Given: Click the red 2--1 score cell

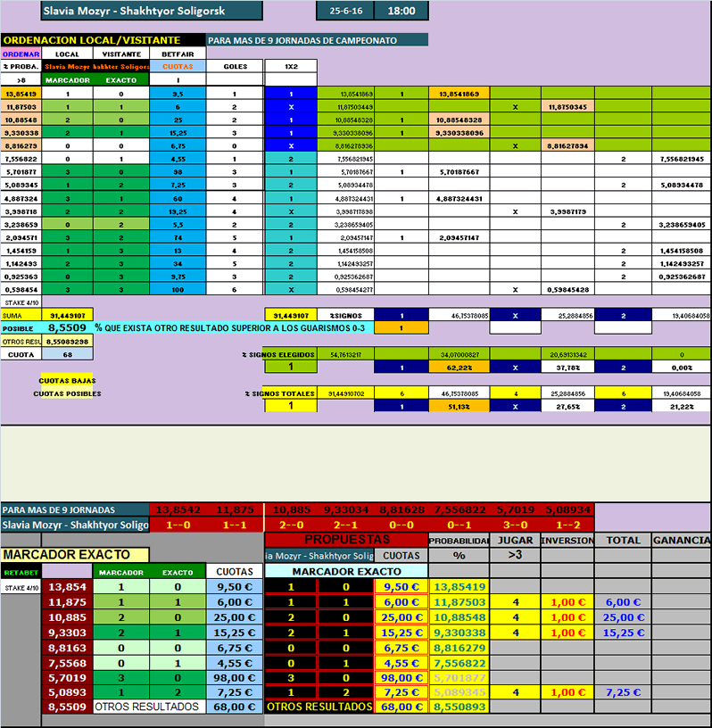Looking at the screenshot, I should point(345,525).
